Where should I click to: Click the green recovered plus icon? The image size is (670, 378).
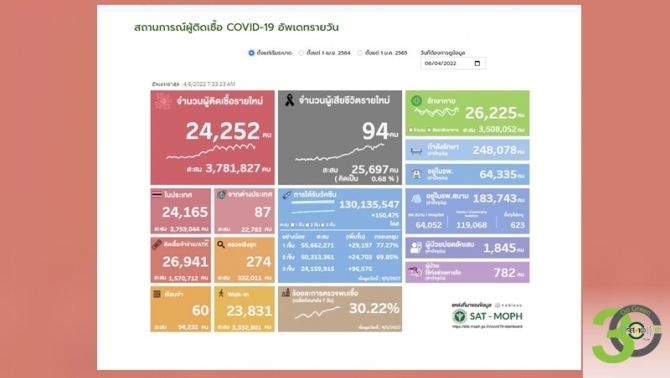point(416,101)
